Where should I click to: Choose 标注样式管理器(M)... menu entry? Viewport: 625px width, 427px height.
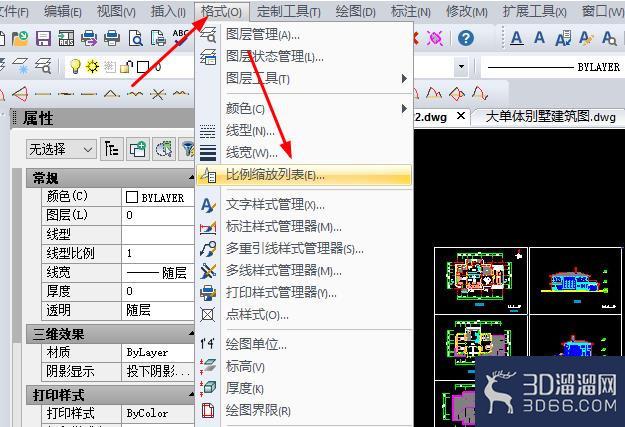tap(304, 227)
